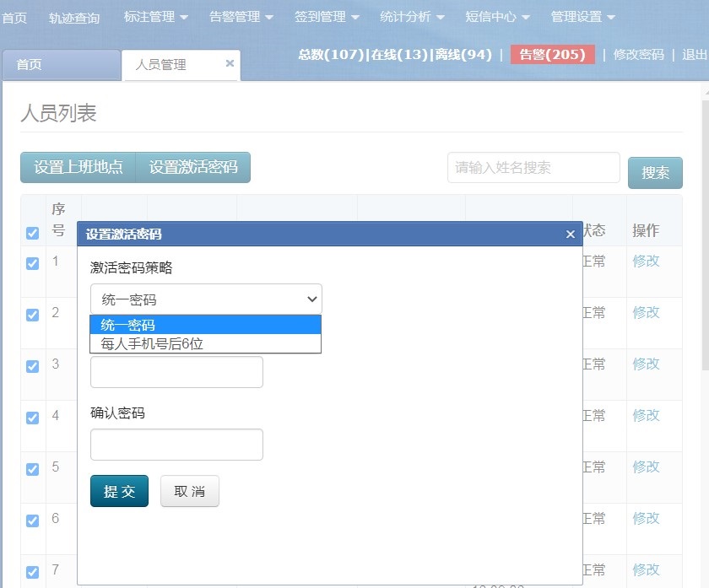Cancel the dialog with 取消
709x588 pixels.
[x=190, y=491]
